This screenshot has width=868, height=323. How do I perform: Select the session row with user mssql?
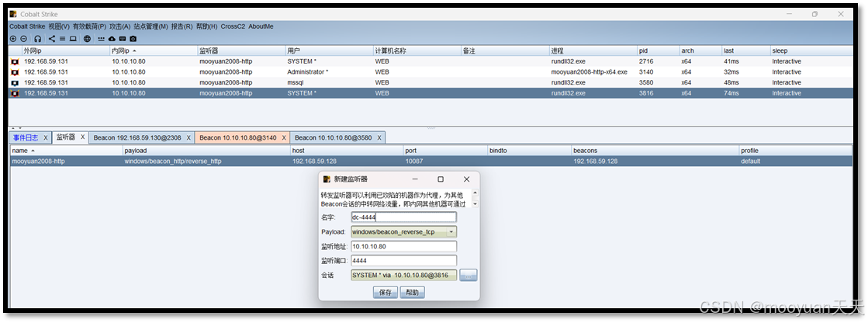pos(431,82)
